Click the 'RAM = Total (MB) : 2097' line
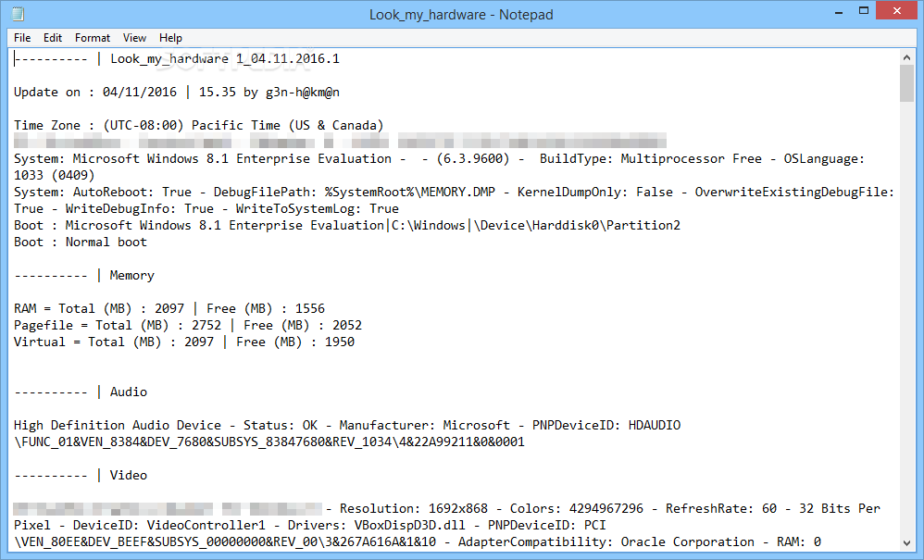The width and height of the screenshot is (924, 560). click(x=99, y=308)
